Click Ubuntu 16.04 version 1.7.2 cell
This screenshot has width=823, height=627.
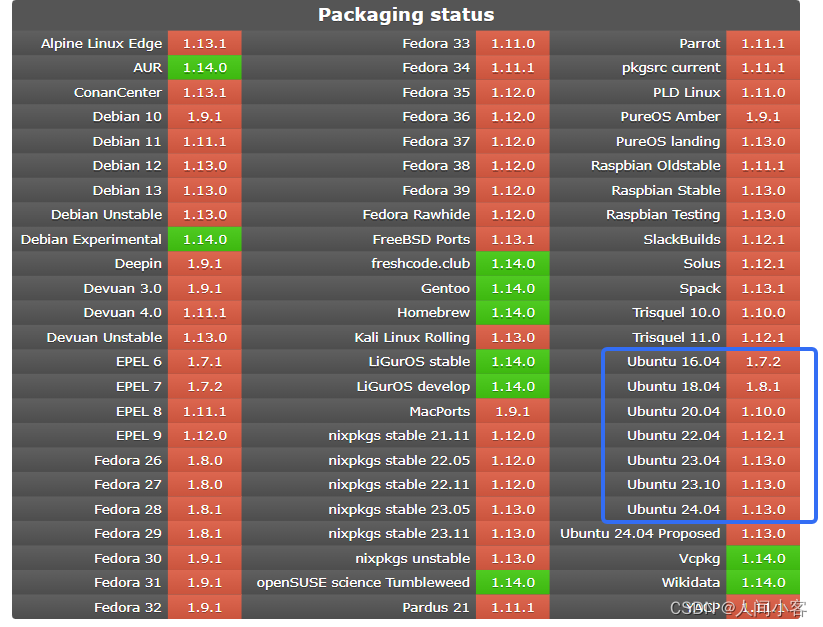pos(763,362)
